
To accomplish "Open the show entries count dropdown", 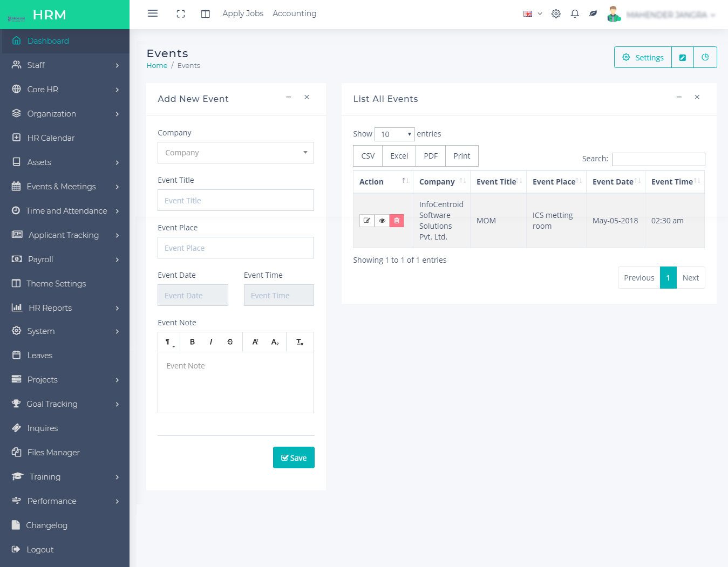I will (394, 134).
